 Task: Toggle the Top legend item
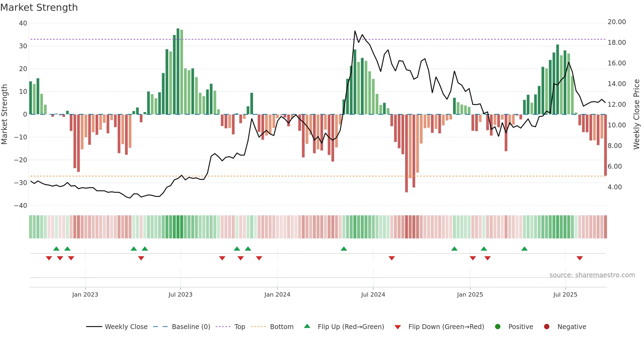tap(230, 327)
